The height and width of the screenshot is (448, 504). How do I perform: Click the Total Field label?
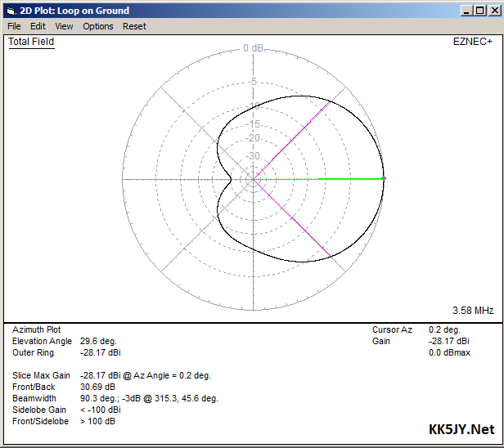[31, 42]
